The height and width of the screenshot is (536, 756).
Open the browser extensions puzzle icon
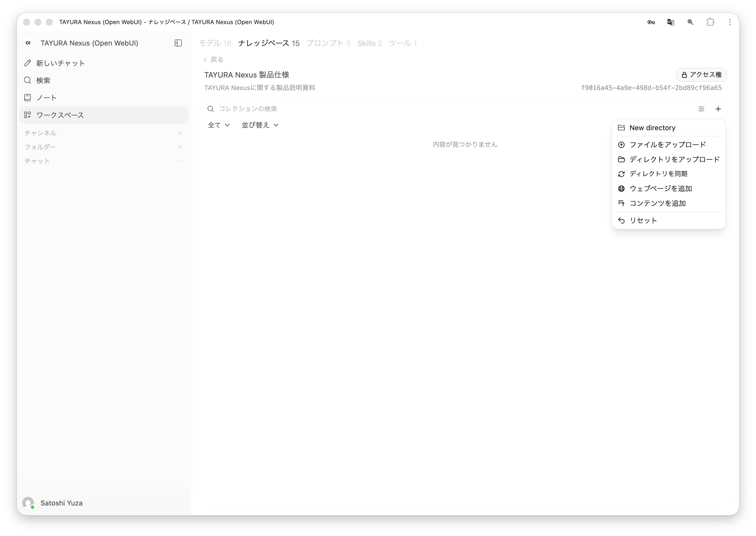coord(710,22)
